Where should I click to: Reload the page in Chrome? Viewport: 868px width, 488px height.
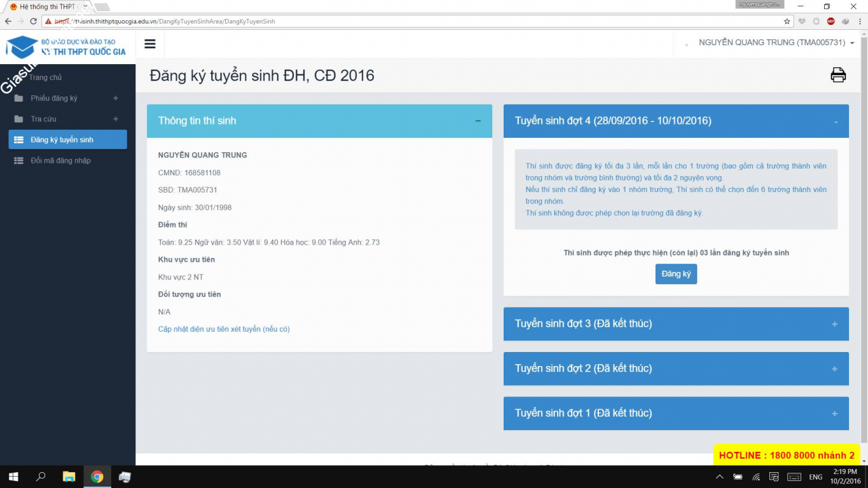[x=33, y=21]
